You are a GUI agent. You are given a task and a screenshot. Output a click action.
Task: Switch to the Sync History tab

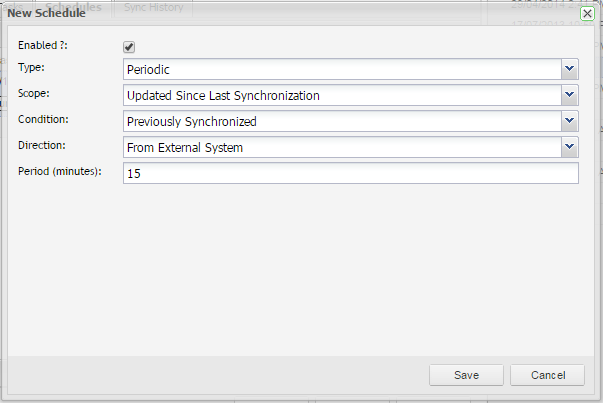click(x=153, y=7)
